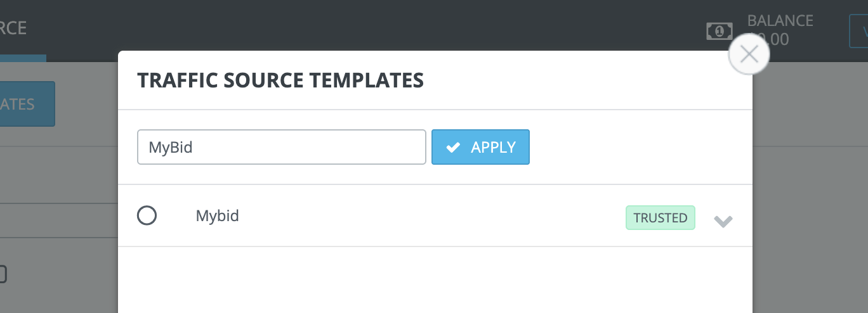This screenshot has height=313, width=868.
Task: Click the BALANCE label in header
Action: [780, 20]
